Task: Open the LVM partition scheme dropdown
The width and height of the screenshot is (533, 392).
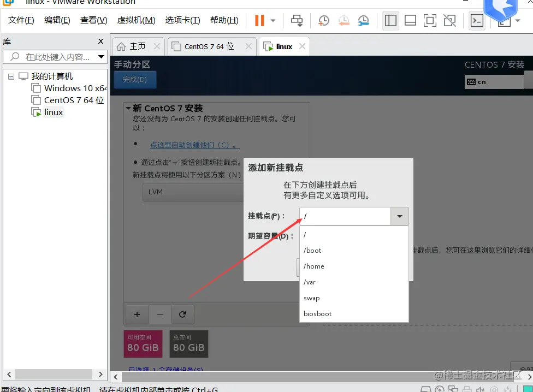Action: (194, 192)
